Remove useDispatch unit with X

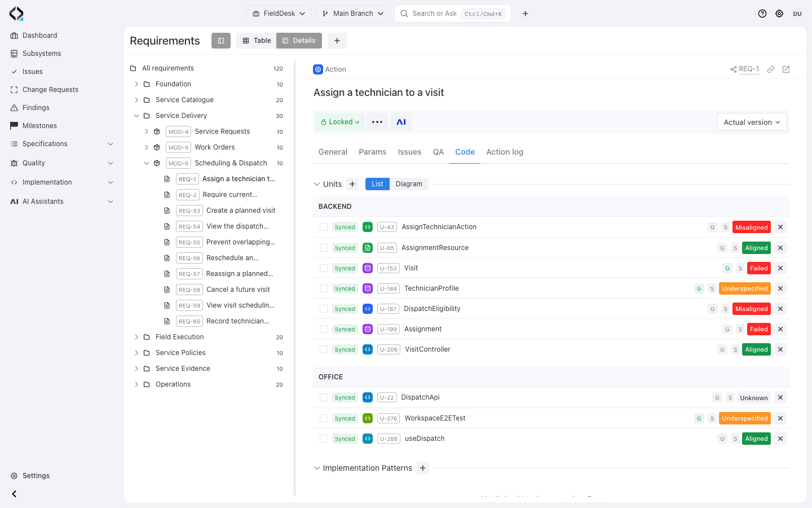pyautogui.click(x=780, y=439)
